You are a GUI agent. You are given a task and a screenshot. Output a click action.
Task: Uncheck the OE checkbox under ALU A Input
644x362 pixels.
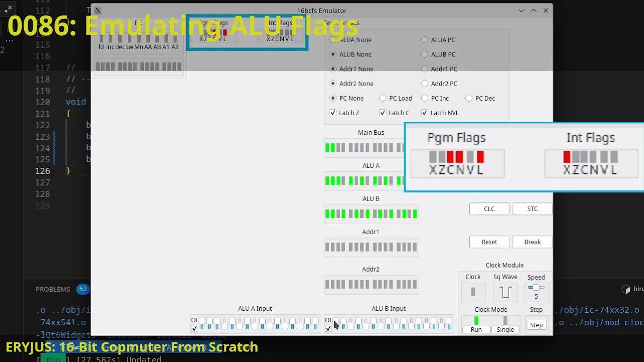(x=194, y=327)
